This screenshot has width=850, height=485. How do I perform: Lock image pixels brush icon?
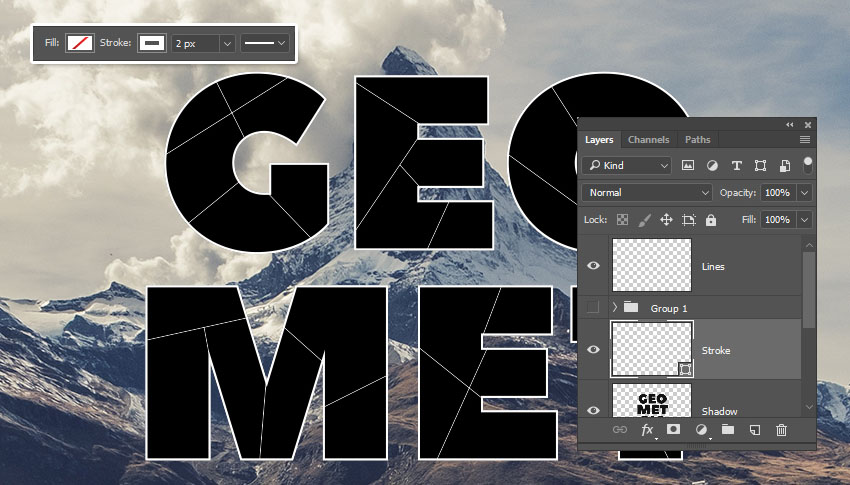pyautogui.click(x=644, y=219)
